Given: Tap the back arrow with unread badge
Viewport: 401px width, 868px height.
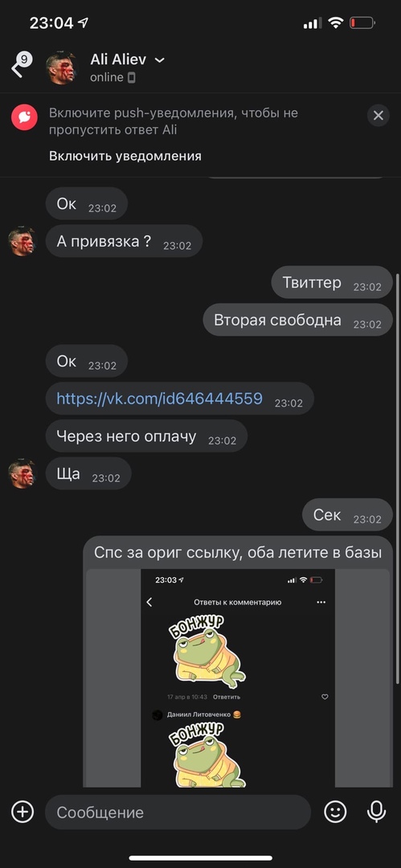Looking at the screenshot, I should point(22,67).
